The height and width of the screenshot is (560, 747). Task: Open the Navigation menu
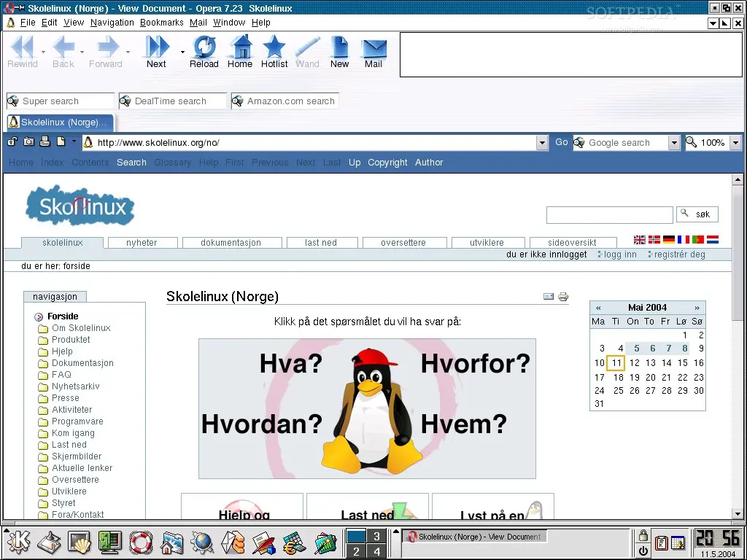[112, 23]
